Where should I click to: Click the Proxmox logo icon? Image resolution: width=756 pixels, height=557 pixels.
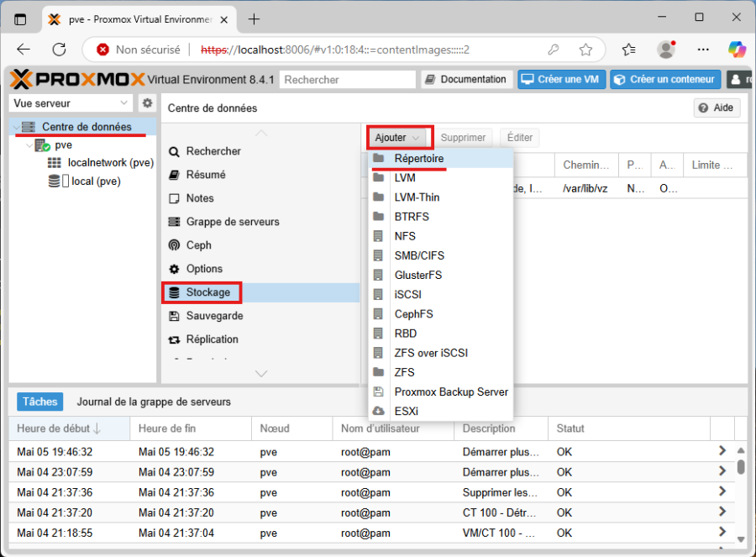pos(22,79)
